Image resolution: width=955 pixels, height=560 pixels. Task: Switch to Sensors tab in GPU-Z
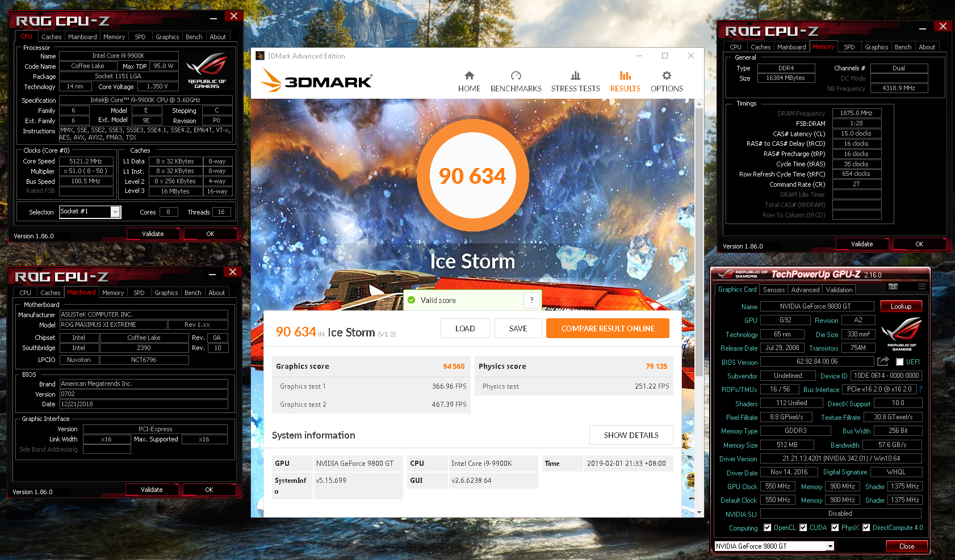click(774, 290)
